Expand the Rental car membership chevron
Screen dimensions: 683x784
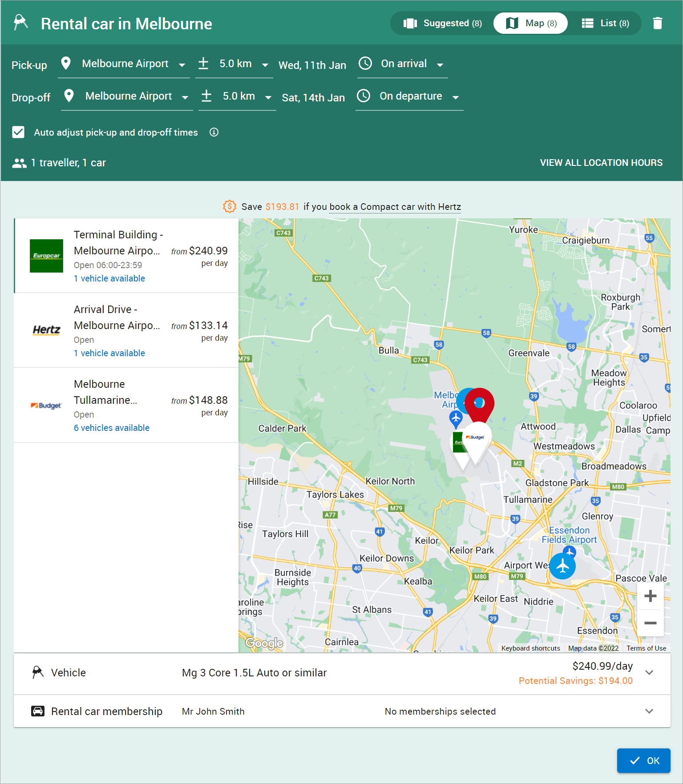(649, 711)
